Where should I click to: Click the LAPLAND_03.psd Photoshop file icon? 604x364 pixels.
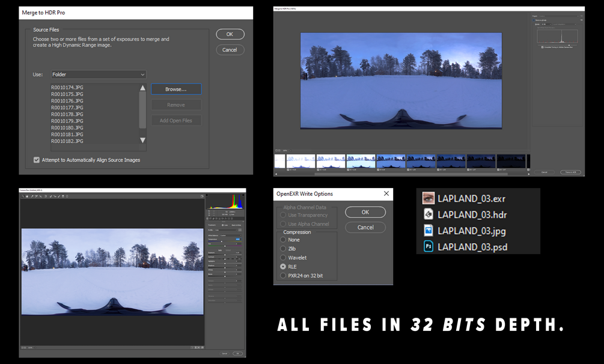[x=429, y=246]
